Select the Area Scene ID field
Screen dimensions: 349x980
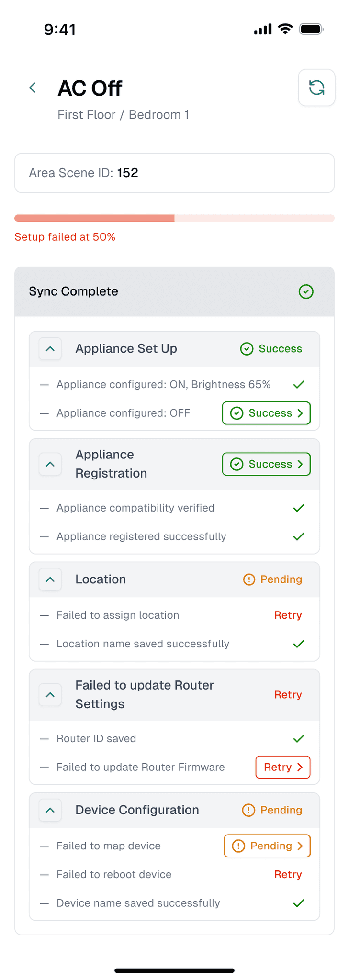[x=174, y=173]
